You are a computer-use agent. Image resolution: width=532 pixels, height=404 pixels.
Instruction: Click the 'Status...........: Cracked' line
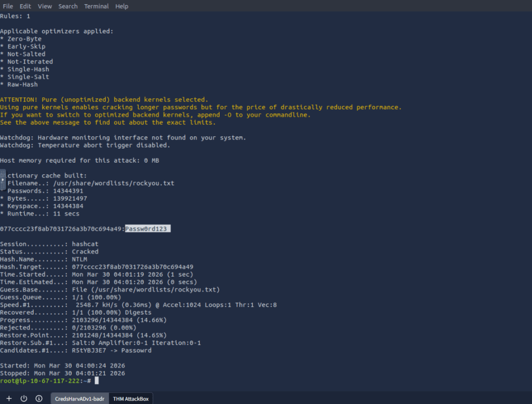(x=49, y=252)
